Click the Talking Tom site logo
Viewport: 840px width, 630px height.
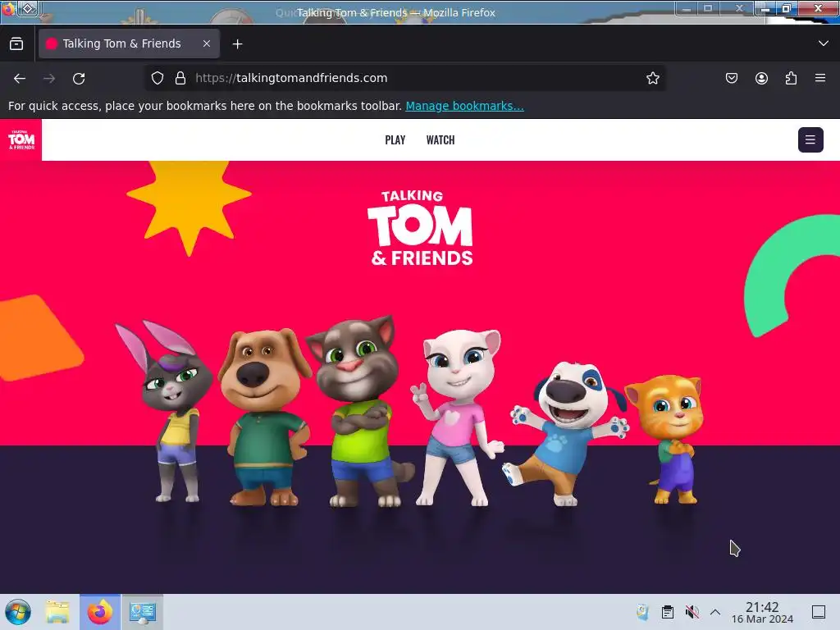[x=21, y=139]
